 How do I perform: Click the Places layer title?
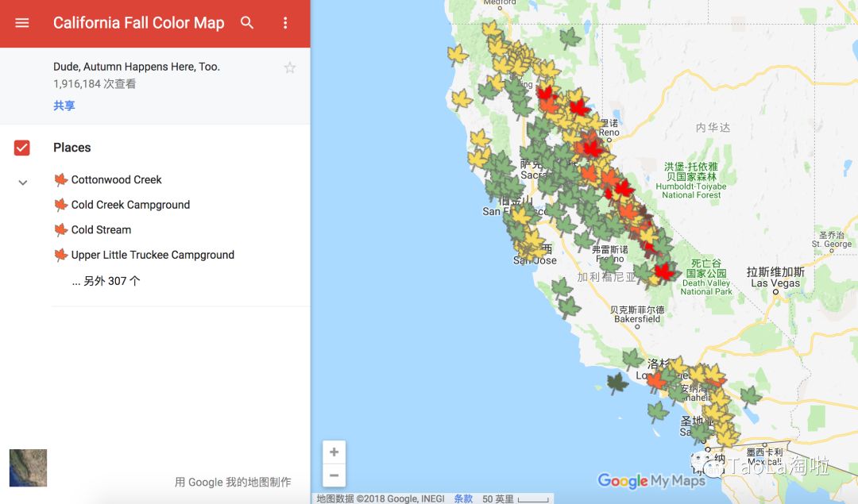[x=72, y=148]
